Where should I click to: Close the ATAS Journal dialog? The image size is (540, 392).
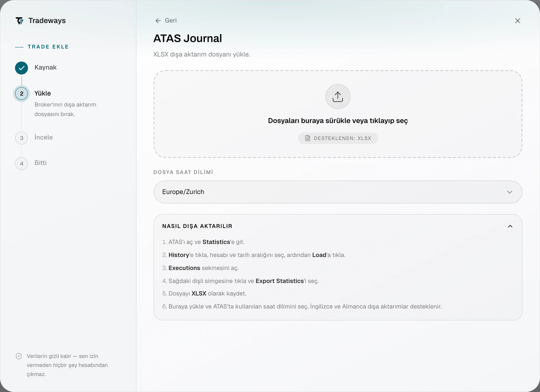(517, 21)
